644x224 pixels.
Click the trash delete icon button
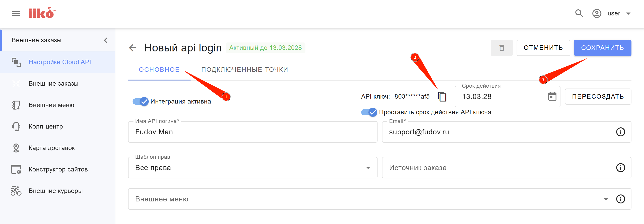[501, 48]
